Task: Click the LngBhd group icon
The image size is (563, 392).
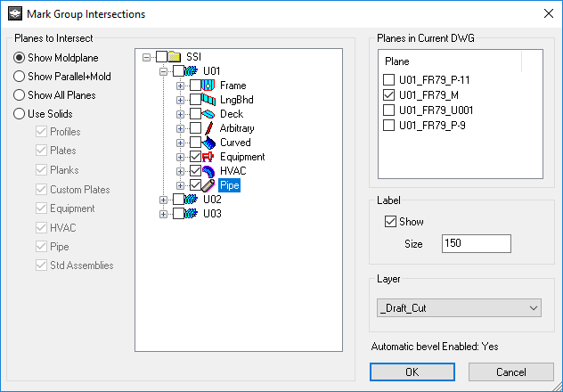Action: [x=208, y=100]
